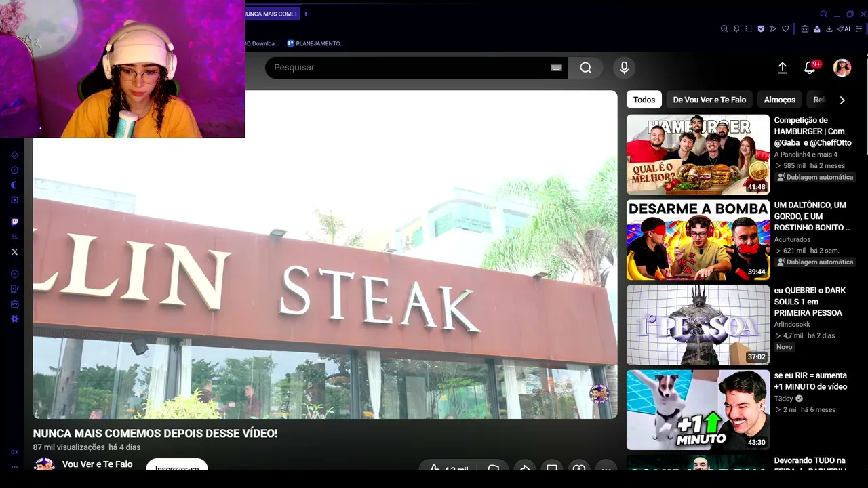The image size is (868, 488).
Task: Click the YouTube search magnifier button
Action: 586,68
